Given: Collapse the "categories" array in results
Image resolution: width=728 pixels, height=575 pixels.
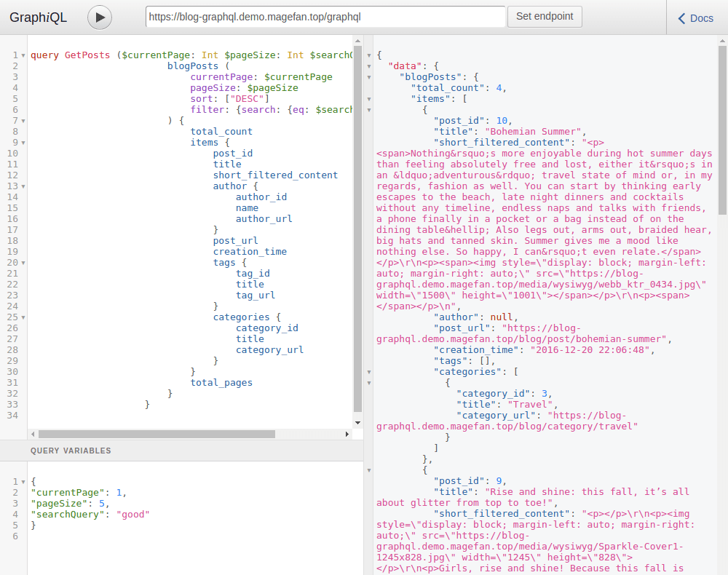Looking at the screenshot, I should [x=369, y=372].
